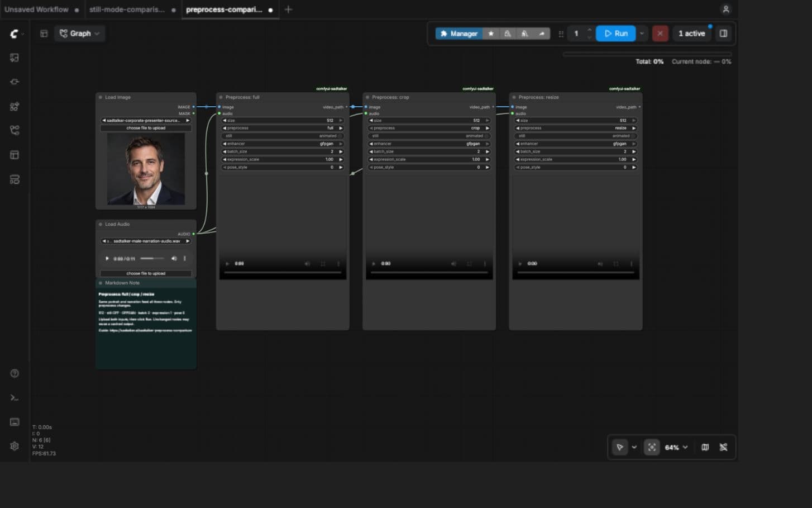Collapse the Load Image node via its dot
Viewport: 812px width, 508px height.
[x=101, y=97]
